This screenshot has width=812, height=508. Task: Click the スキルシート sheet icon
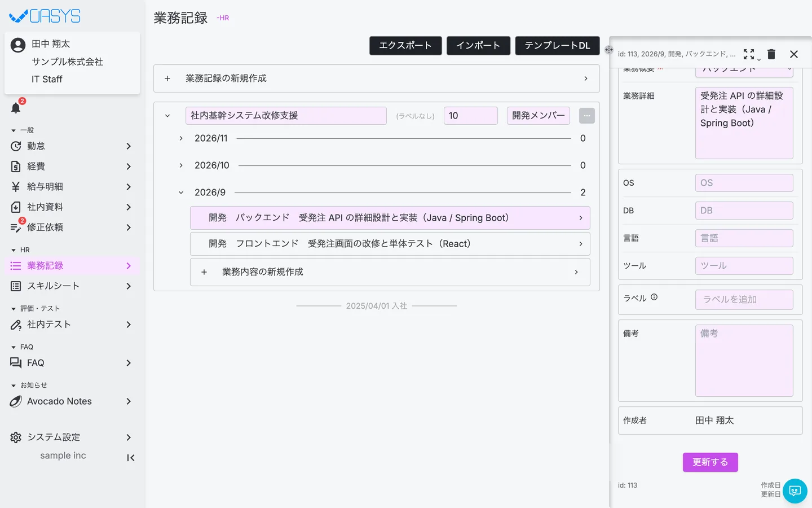tap(16, 286)
